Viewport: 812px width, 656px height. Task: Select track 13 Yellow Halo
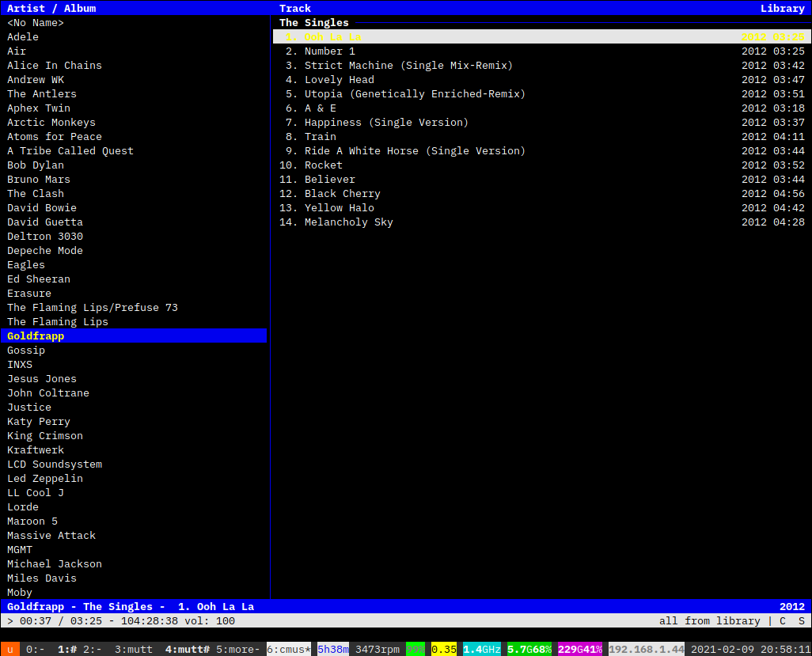(542, 207)
